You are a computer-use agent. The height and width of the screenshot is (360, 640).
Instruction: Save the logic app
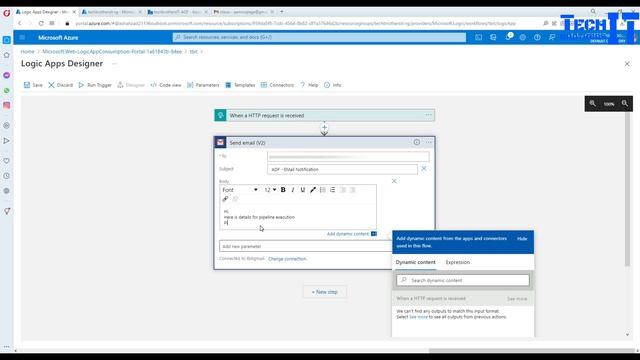33,85
